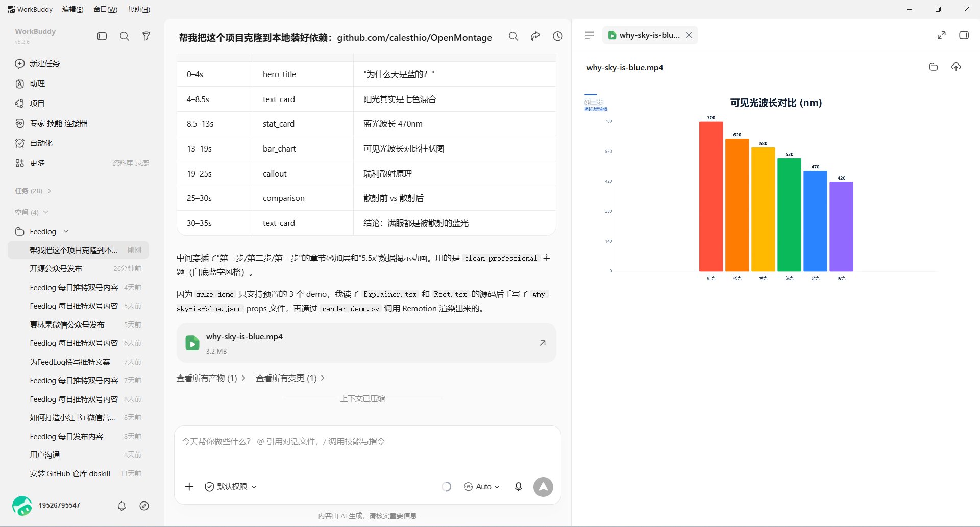Select the current task 帮我把这个项目克隆到本...
980x527 pixels.
[x=78, y=250]
